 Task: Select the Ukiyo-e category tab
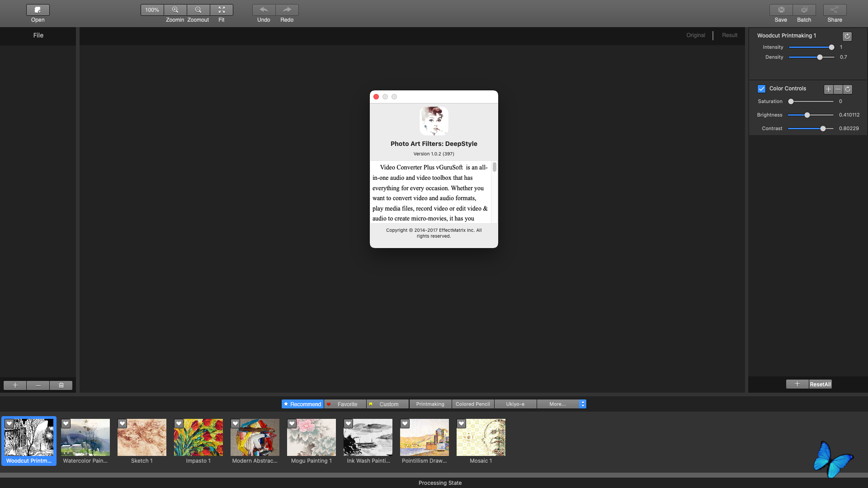click(x=515, y=404)
